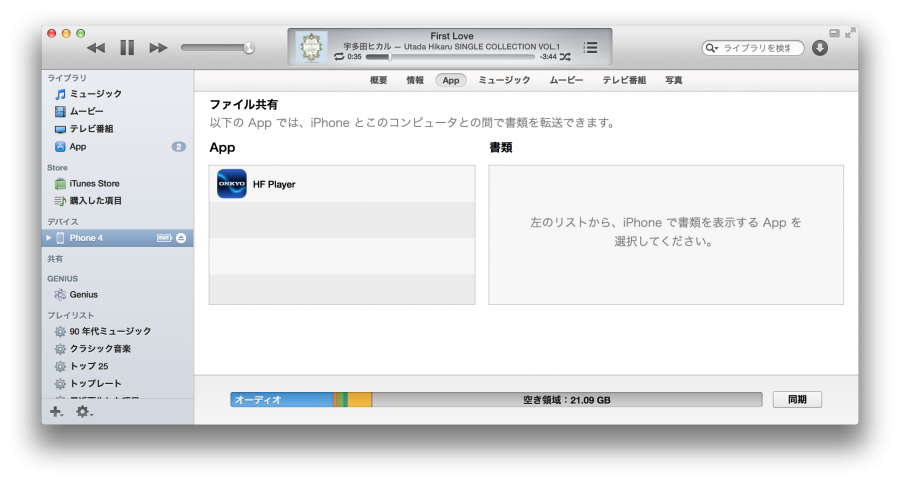Open 購入した項目 in the sidebar
The image size is (900, 482).
tap(117, 201)
